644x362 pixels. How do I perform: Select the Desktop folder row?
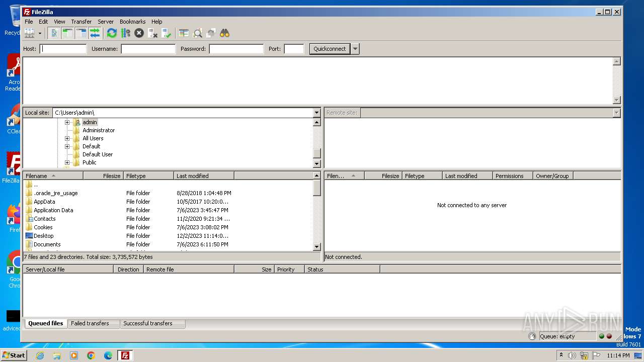click(168, 236)
